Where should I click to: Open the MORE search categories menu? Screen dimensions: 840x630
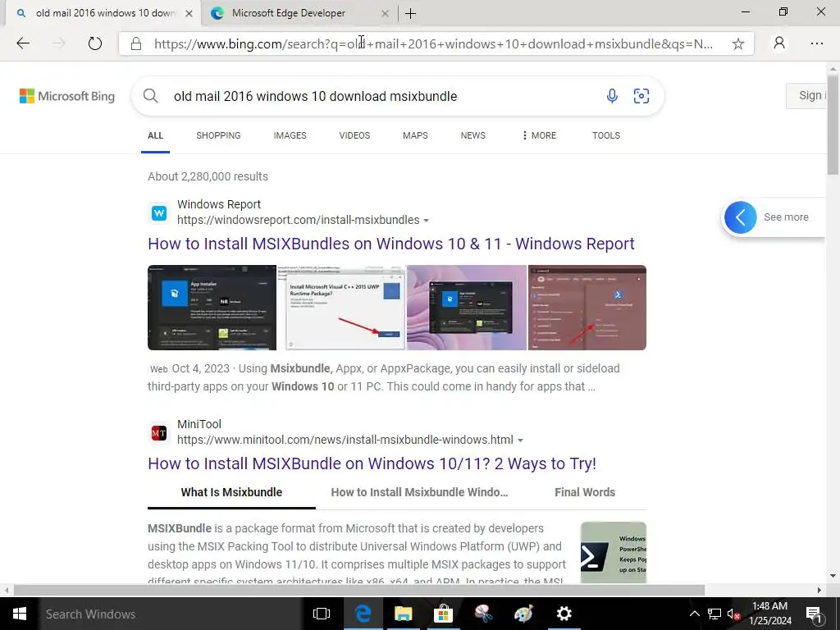tap(539, 135)
